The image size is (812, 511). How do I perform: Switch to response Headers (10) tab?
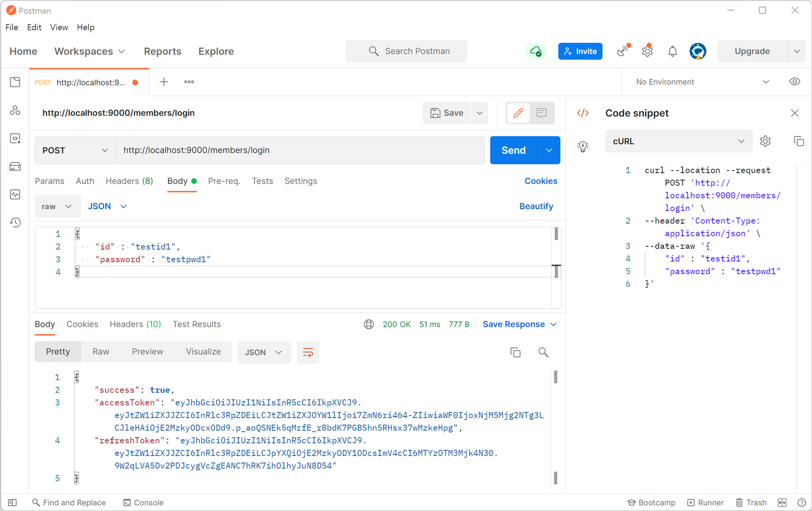(135, 324)
